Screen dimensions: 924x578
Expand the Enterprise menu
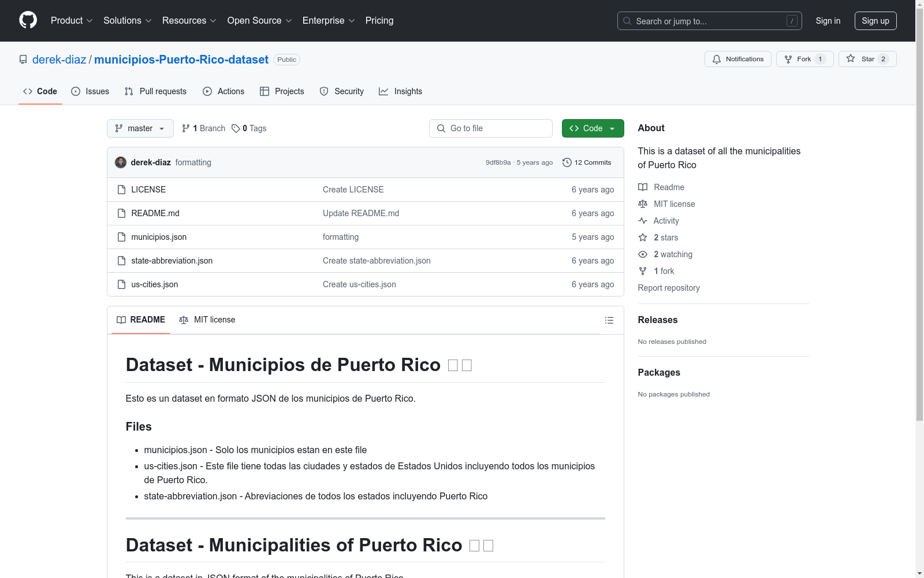pos(329,21)
